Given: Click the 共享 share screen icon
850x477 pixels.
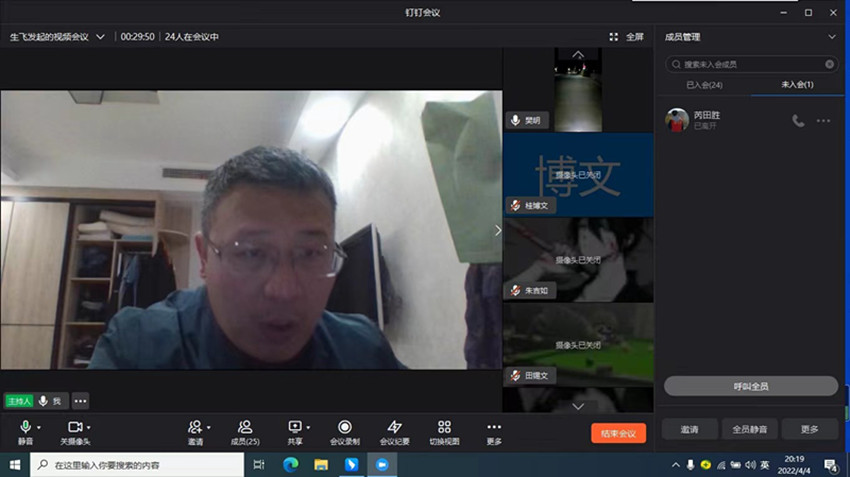Looking at the screenshot, I should pyautogui.click(x=294, y=428).
